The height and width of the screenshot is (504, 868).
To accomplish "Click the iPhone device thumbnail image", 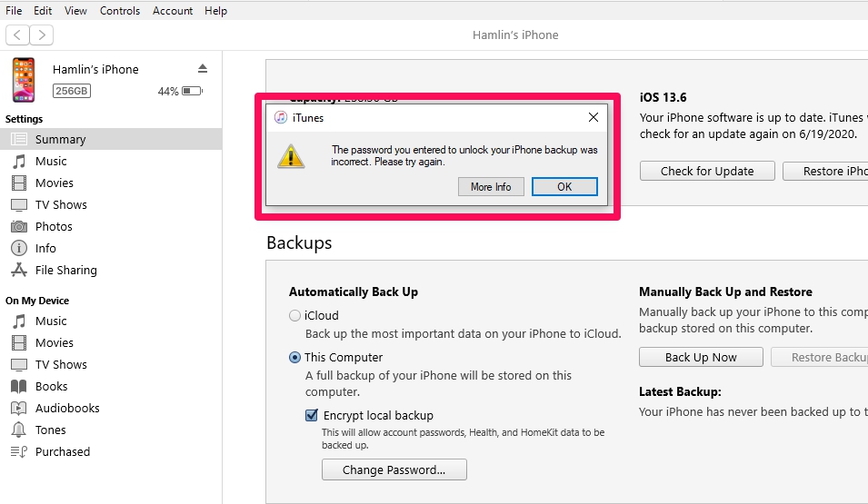I will click(24, 80).
